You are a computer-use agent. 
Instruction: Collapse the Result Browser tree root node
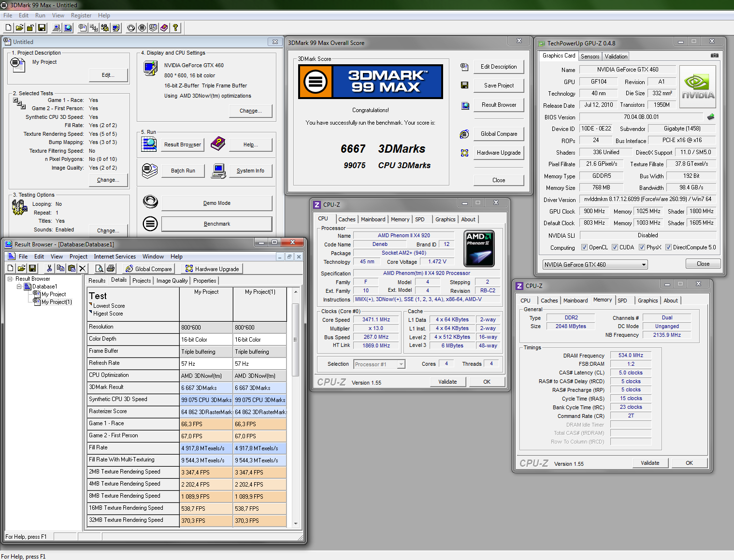coord(10,279)
